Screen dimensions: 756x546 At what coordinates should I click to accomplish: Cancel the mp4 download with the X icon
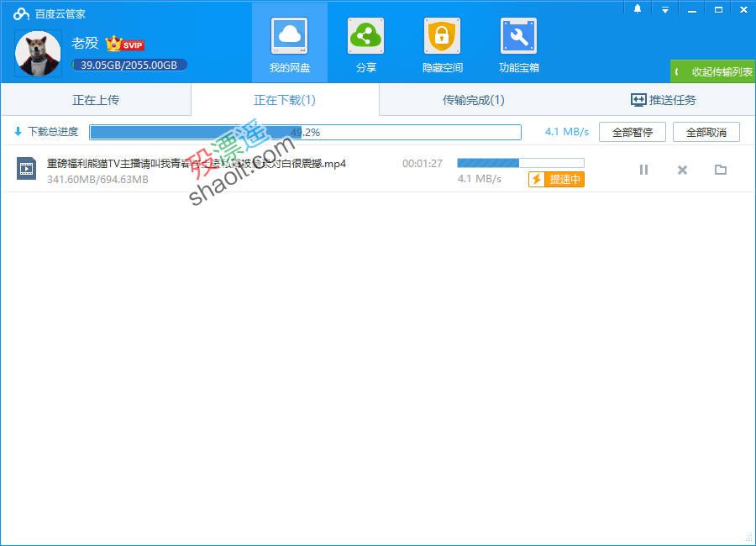[x=682, y=170]
